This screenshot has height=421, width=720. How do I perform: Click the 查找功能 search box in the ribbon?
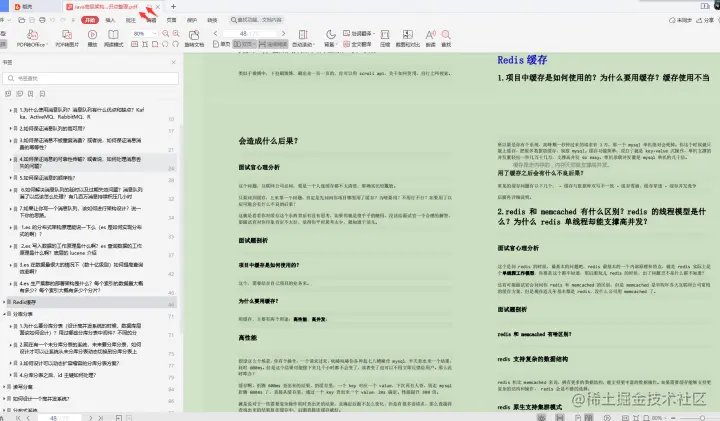point(256,20)
